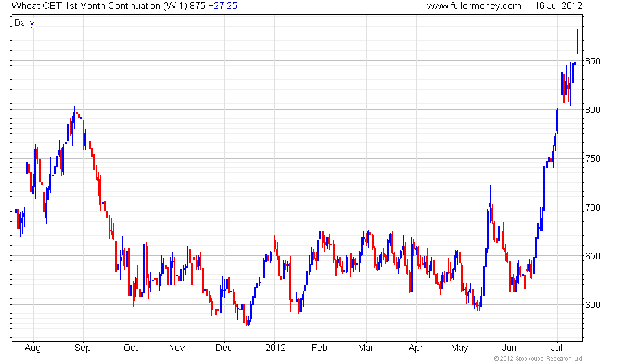Click the latest blue candle near 875
Screen dimensions: 637x364
[577, 42]
